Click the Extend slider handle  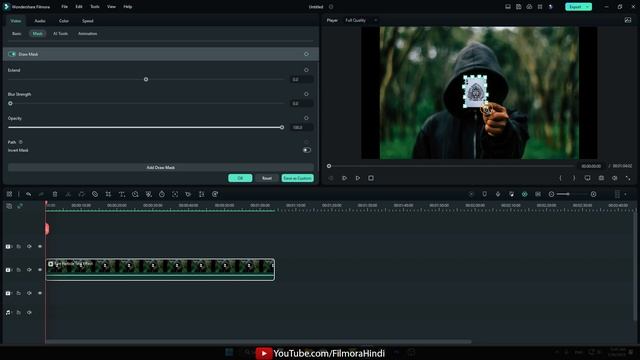tap(146, 79)
